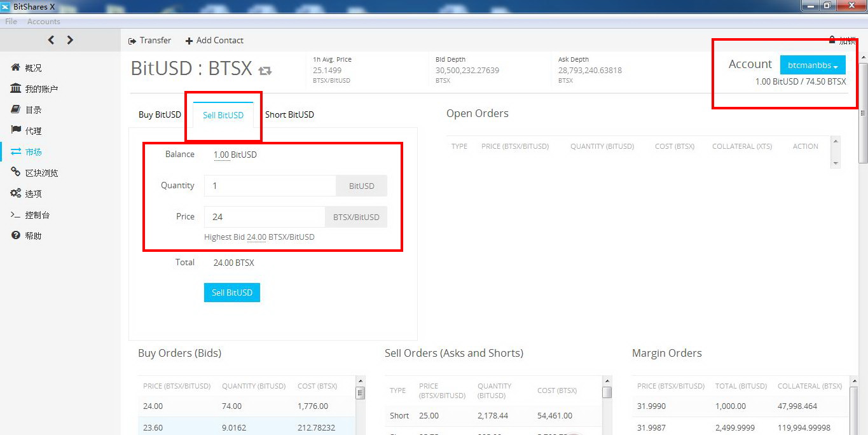Open 选项 settings gears icon
The image size is (868, 435).
(16, 193)
